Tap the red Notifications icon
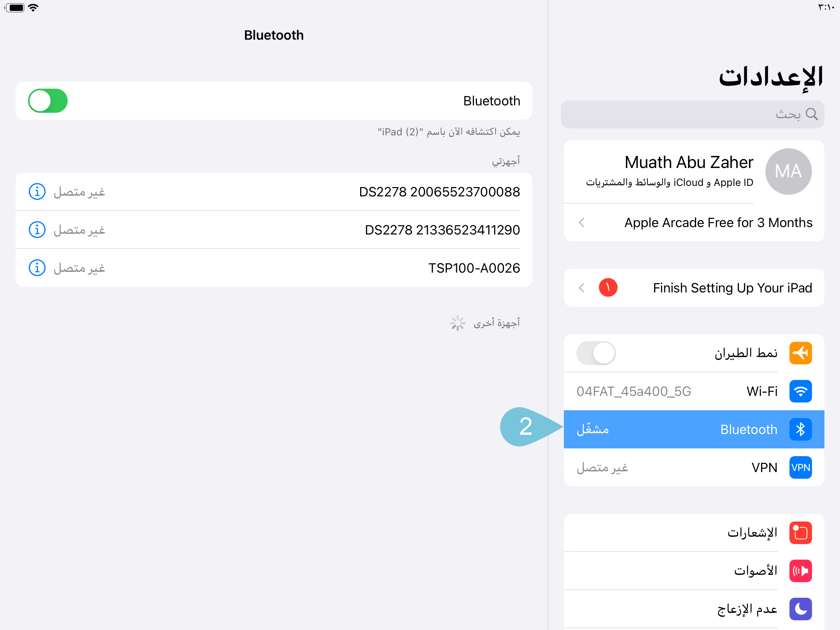Screen dimensions: 840x630 (x=800, y=533)
